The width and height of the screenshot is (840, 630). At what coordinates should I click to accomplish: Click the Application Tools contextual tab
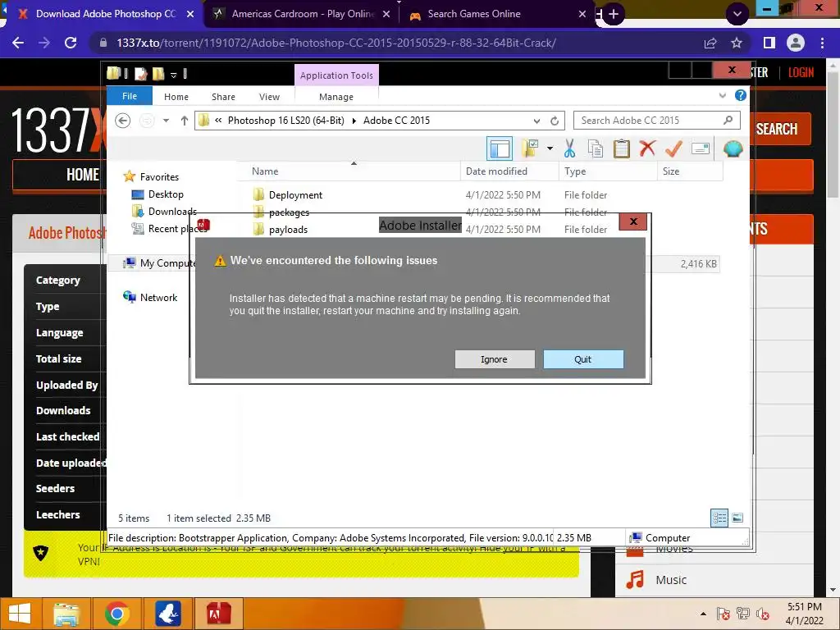pos(336,75)
